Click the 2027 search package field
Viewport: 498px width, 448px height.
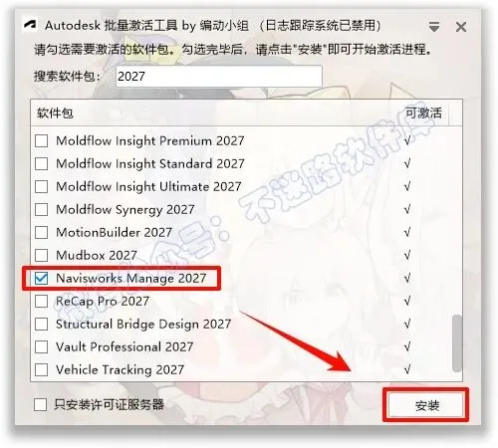219,77
